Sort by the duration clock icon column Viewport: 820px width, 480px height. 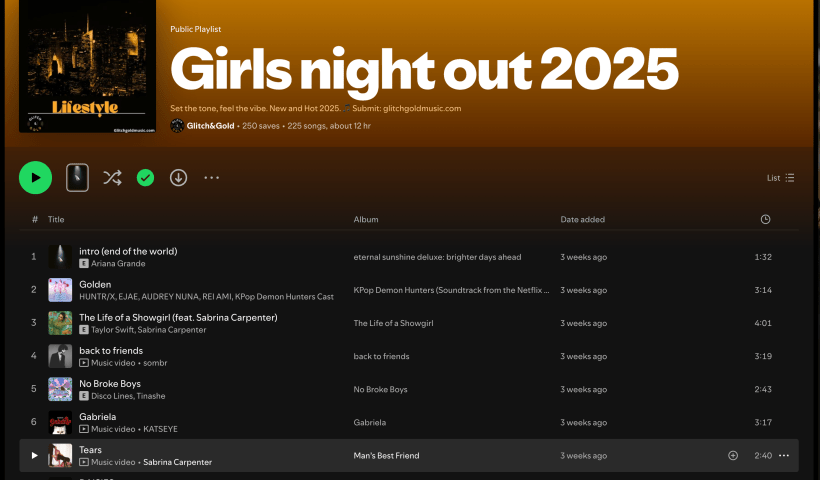(765, 219)
